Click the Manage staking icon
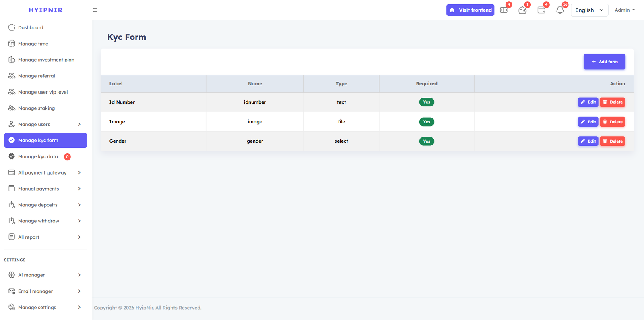 coord(12,108)
